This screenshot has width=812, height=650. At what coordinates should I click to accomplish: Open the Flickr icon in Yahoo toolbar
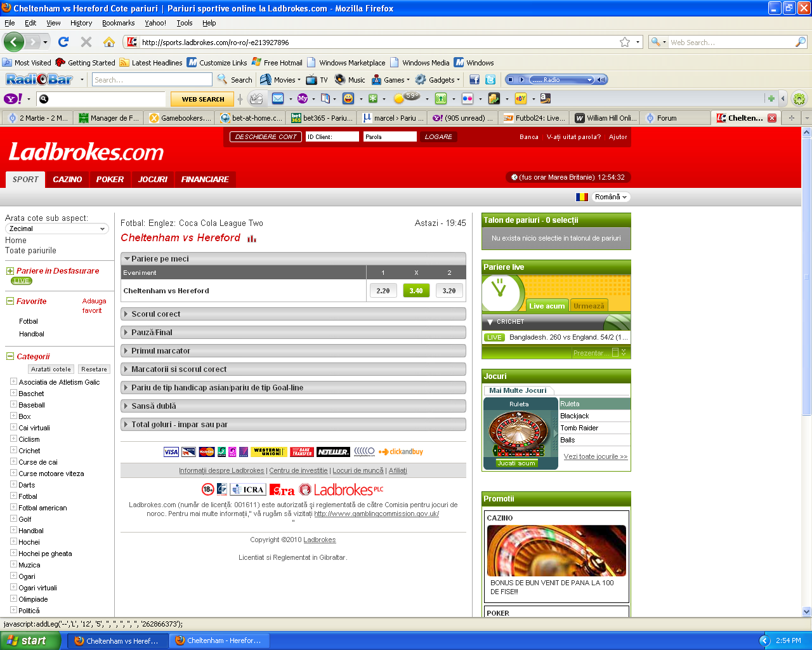pyautogui.click(x=468, y=98)
